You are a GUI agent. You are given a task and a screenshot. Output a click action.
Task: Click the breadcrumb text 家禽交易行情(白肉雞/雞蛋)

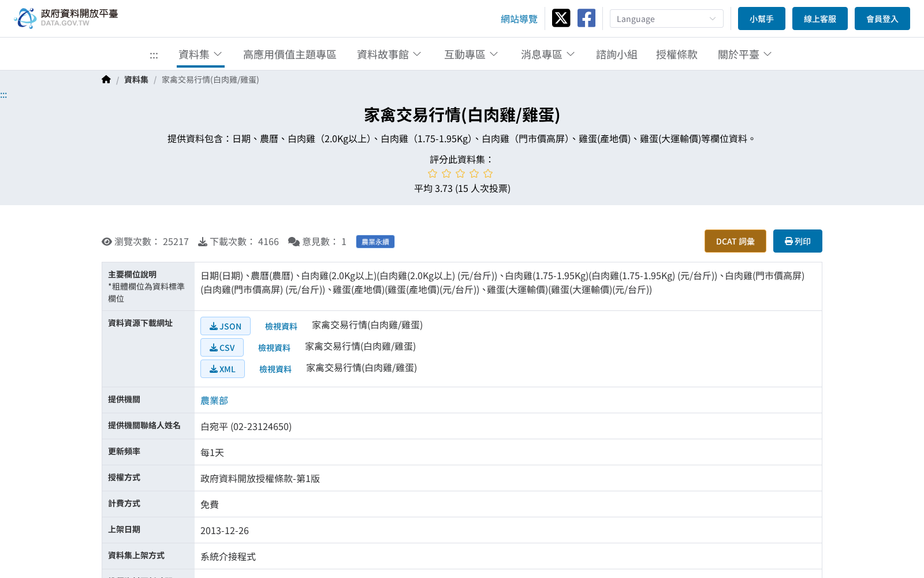point(210,80)
